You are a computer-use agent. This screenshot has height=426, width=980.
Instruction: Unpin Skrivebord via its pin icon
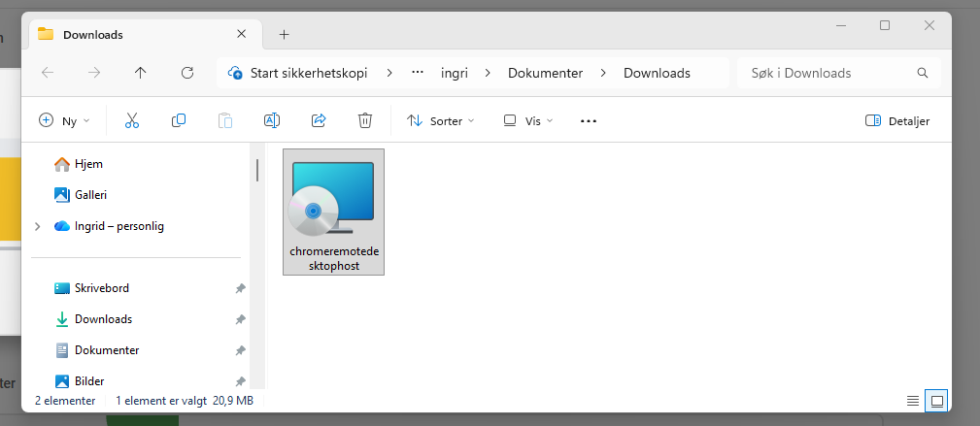pyautogui.click(x=240, y=288)
